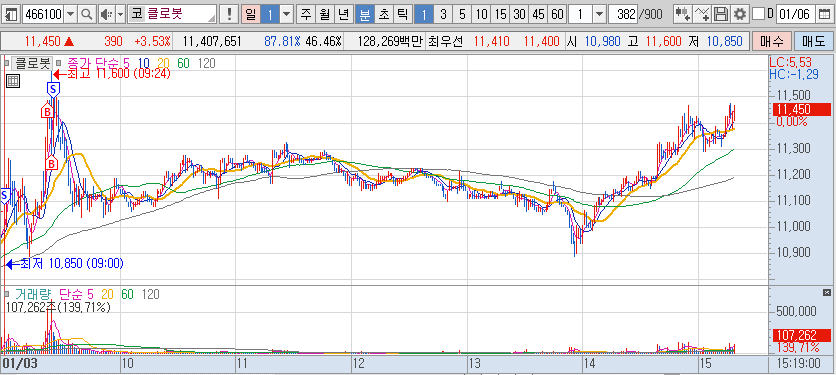
Task: Close the volume panel with its small x
Action: click(x=827, y=293)
